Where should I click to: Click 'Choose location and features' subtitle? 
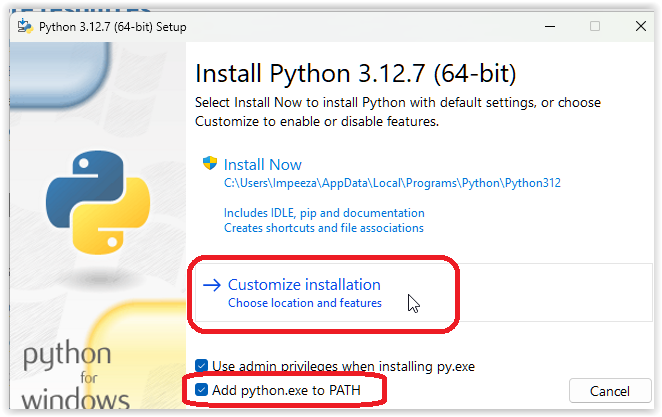tap(305, 303)
